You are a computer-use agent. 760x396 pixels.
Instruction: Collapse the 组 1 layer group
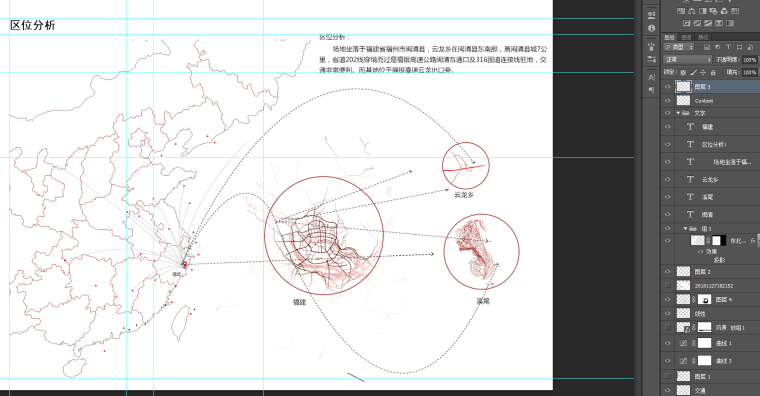[685, 228]
